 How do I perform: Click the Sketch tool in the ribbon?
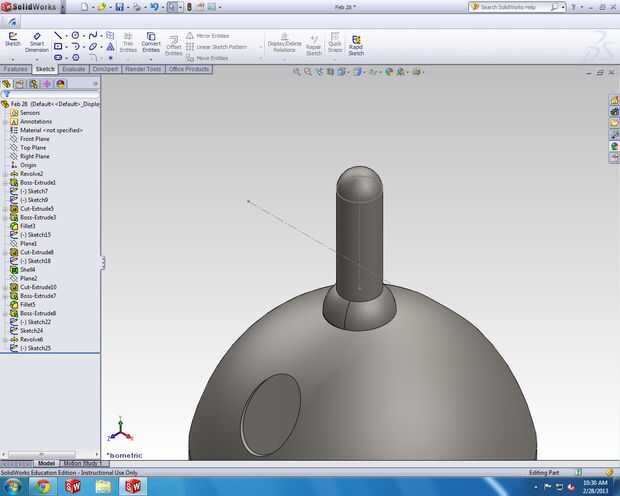[12, 40]
